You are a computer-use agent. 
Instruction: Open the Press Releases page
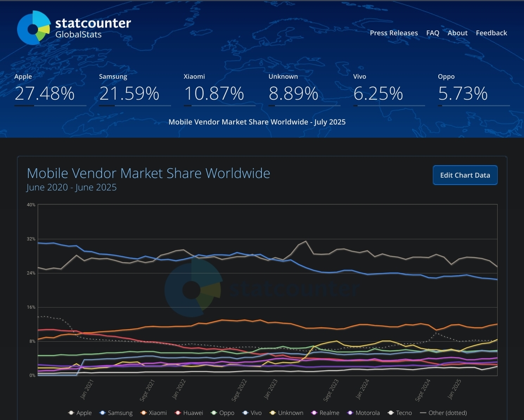[394, 33]
